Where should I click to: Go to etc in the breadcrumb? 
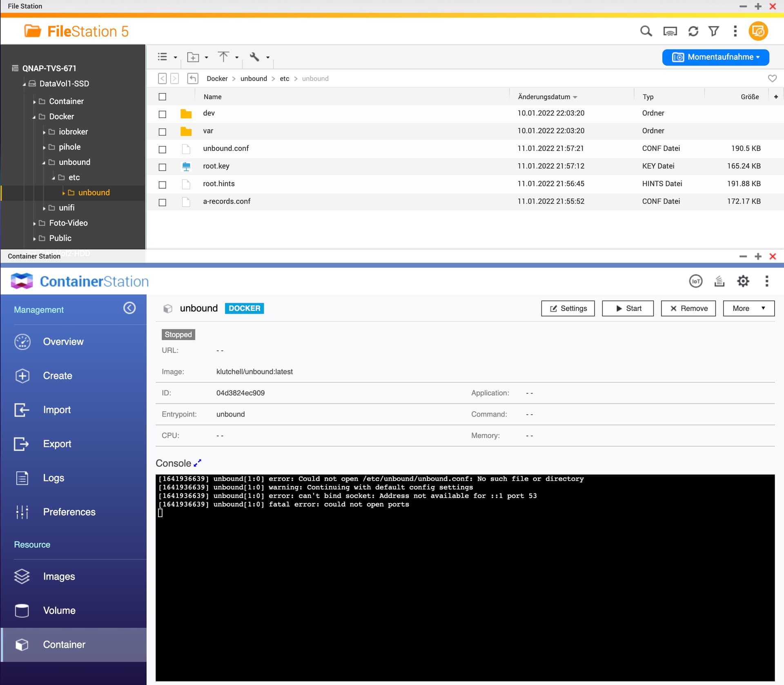coord(284,78)
